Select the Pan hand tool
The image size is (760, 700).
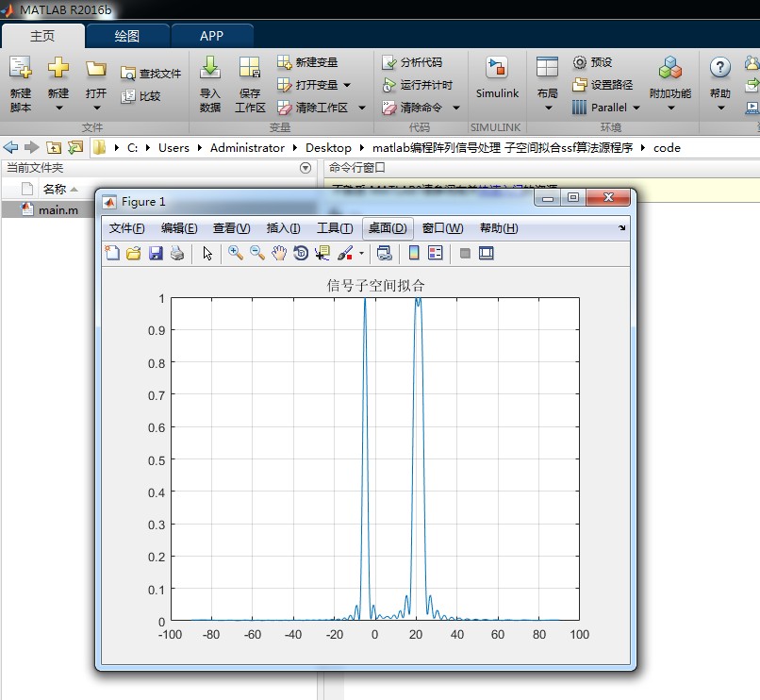point(279,253)
